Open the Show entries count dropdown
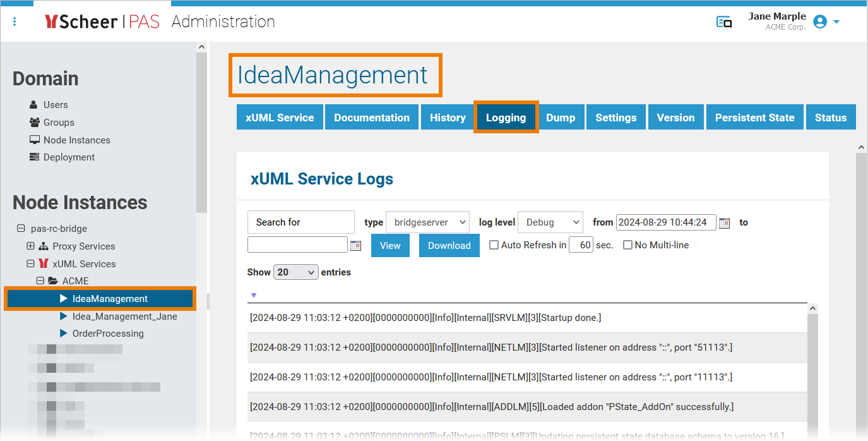The width and height of the screenshot is (868, 441). pyautogui.click(x=295, y=272)
